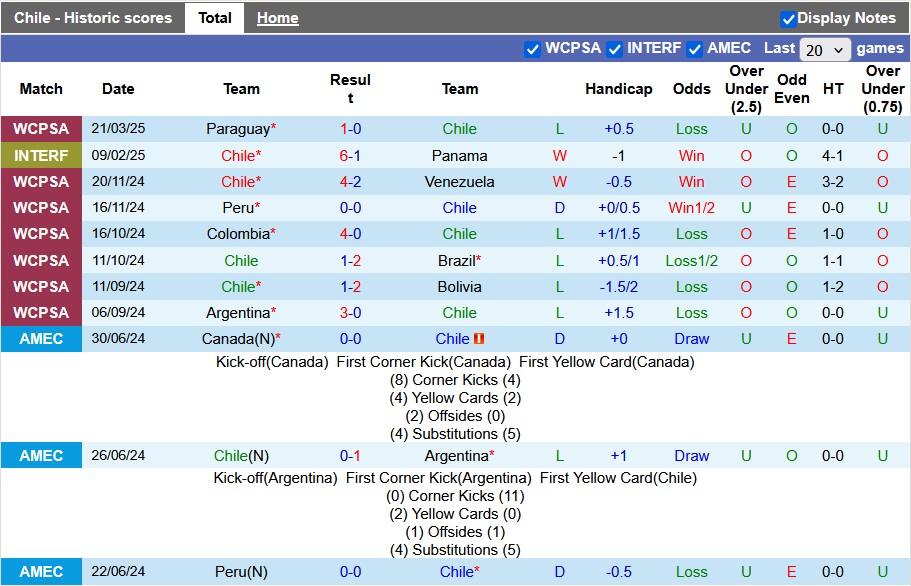Disable the INTERF competition checkbox
Viewport: 911px width, 586px height.
coord(615,49)
